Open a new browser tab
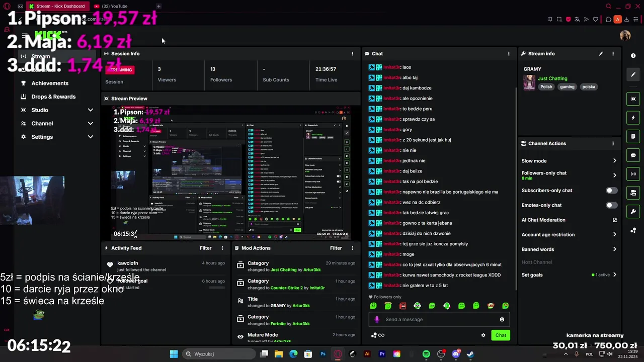Screen dimensions: 644x362 click(158, 6)
